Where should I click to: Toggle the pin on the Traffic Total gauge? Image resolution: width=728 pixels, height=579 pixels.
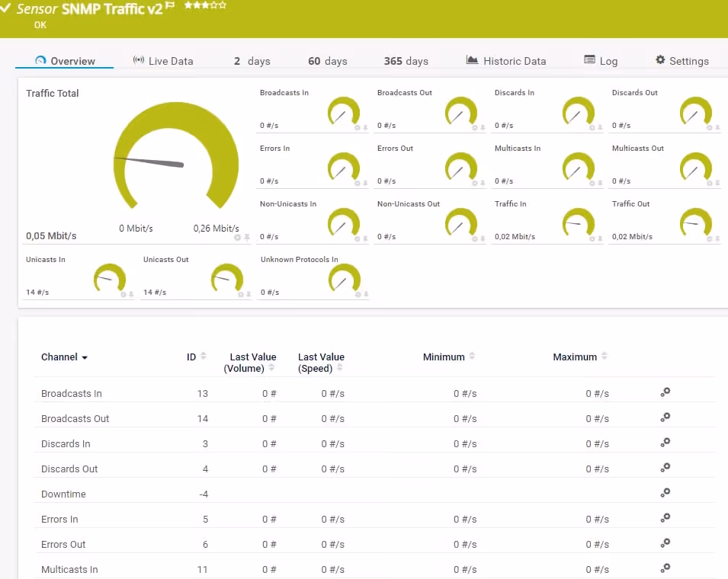[x=248, y=238]
